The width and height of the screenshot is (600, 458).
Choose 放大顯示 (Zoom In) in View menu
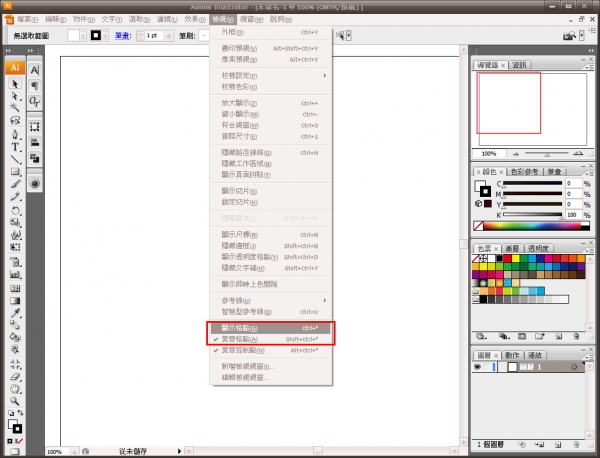(x=270, y=103)
